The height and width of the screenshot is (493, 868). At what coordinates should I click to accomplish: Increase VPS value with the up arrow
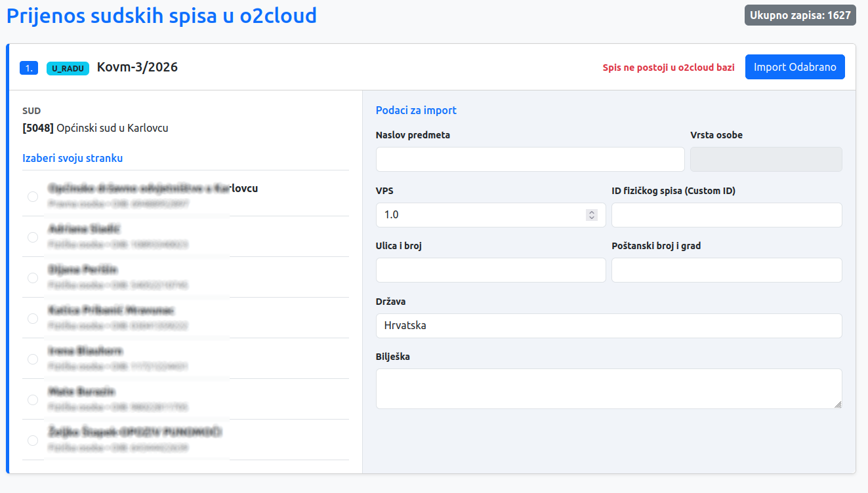[x=592, y=212]
